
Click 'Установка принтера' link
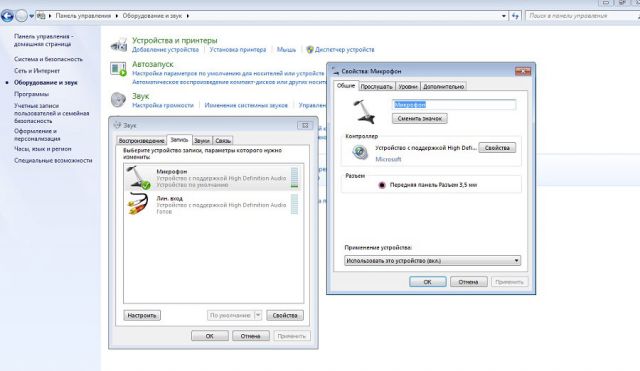point(238,49)
